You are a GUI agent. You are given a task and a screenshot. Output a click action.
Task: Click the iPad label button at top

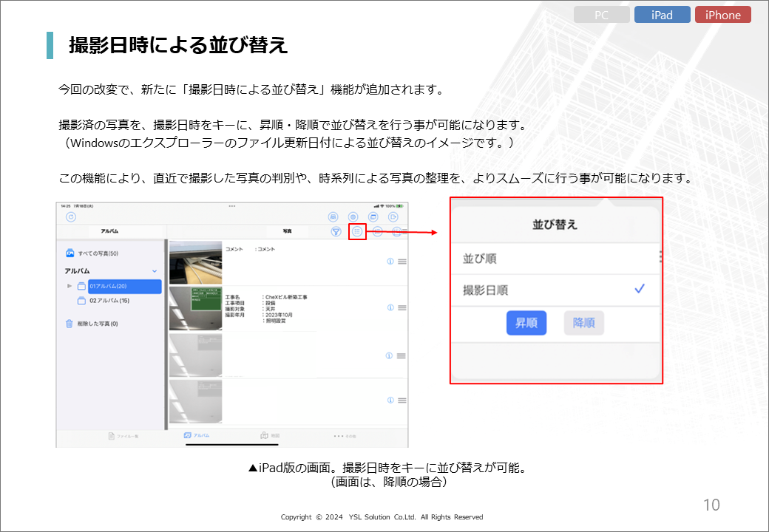[x=662, y=15]
